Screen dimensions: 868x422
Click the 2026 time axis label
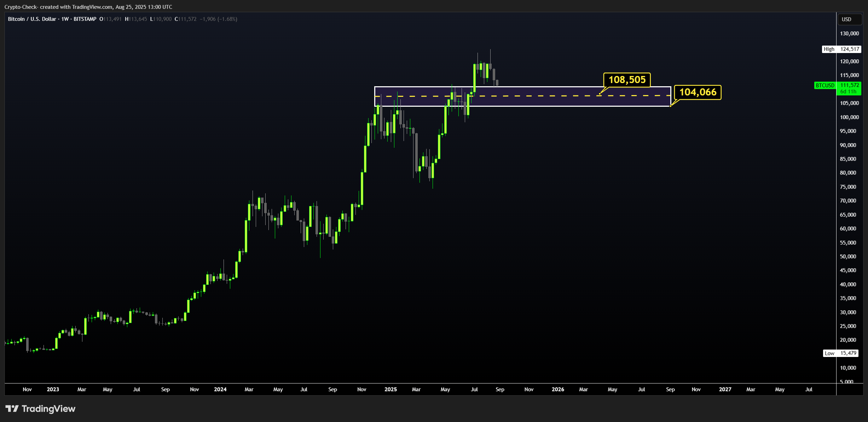(558, 389)
